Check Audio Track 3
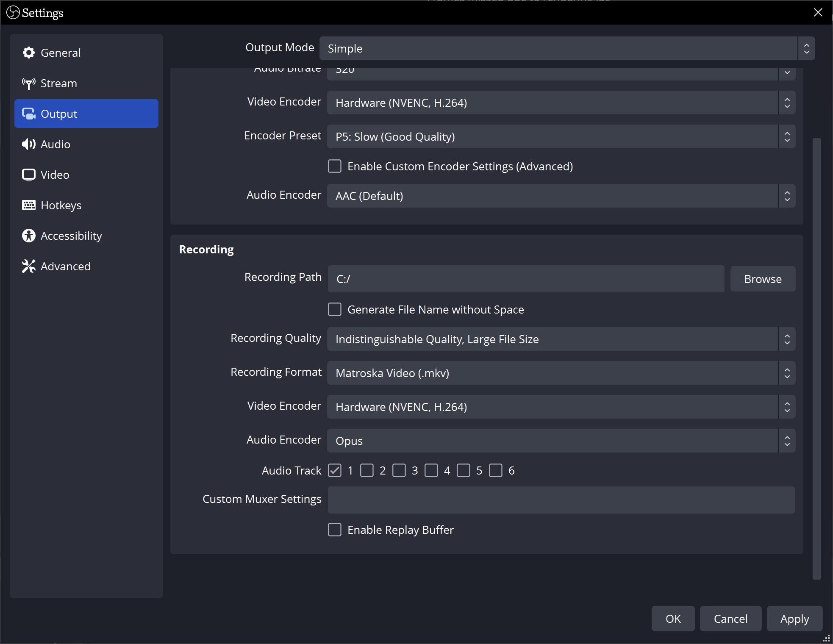This screenshot has height=644, width=833. tap(399, 470)
